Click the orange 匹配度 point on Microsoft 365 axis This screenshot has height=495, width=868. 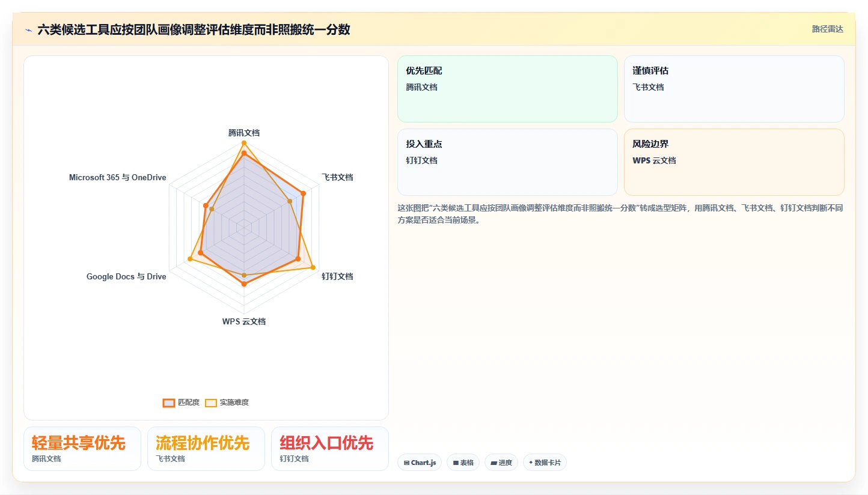pyautogui.click(x=206, y=206)
